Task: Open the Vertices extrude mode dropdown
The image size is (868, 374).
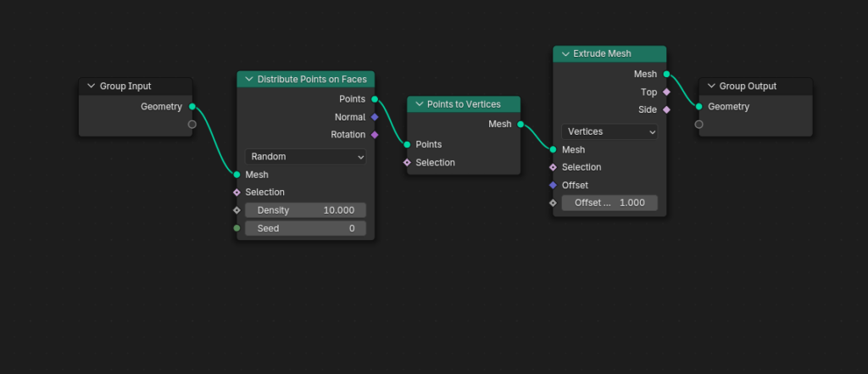Action: pos(609,131)
